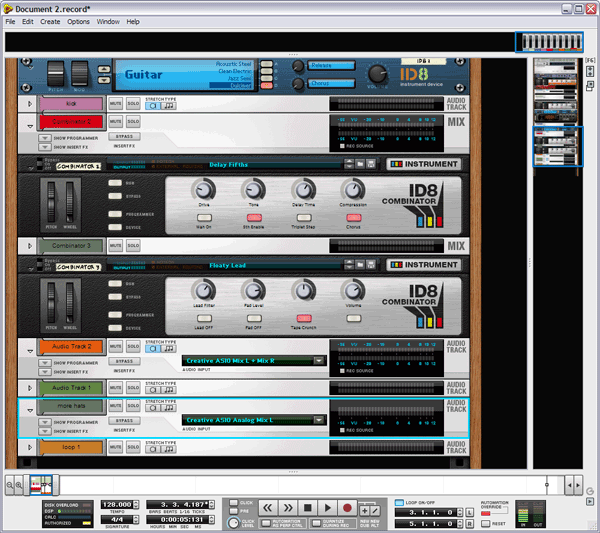Enable the Tape Crunch button on Floaty Lead
The image size is (600, 533).
(303, 318)
